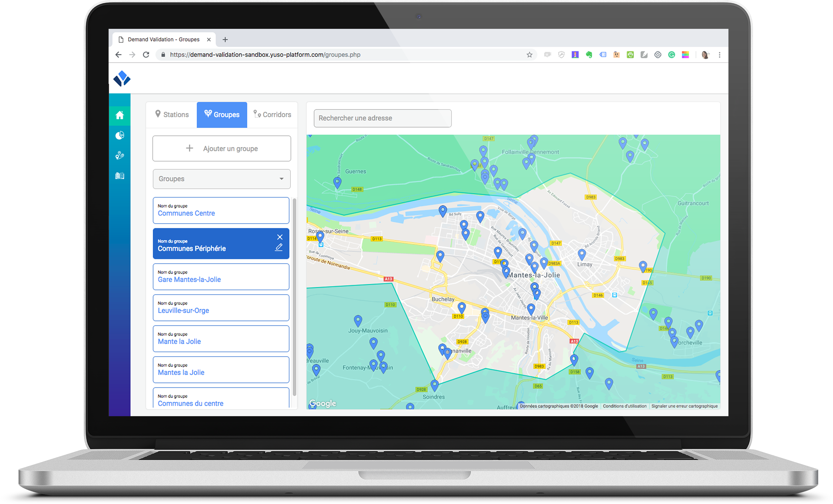Reload the page in browser
Viewport: 833px width, 504px height.
pos(146,55)
